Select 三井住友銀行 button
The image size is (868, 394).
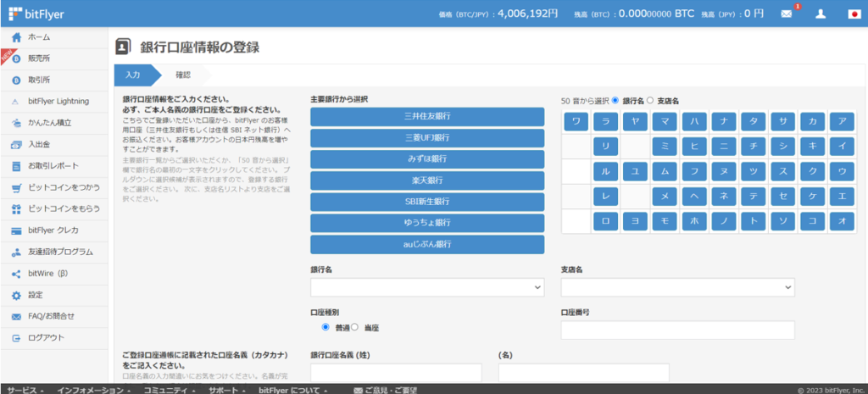427,117
